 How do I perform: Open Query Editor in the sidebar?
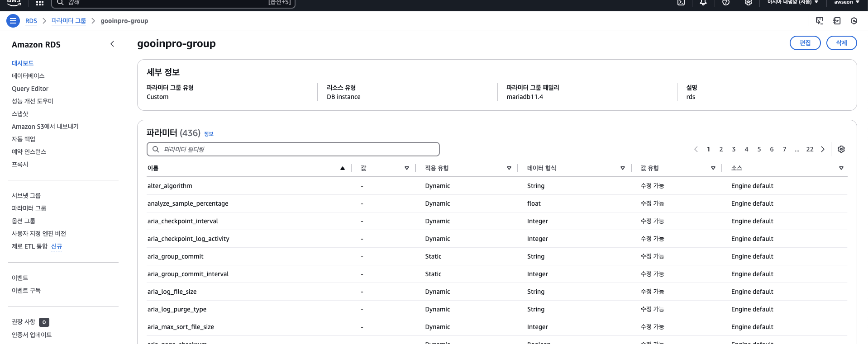pyautogui.click(x=30, y=89)
